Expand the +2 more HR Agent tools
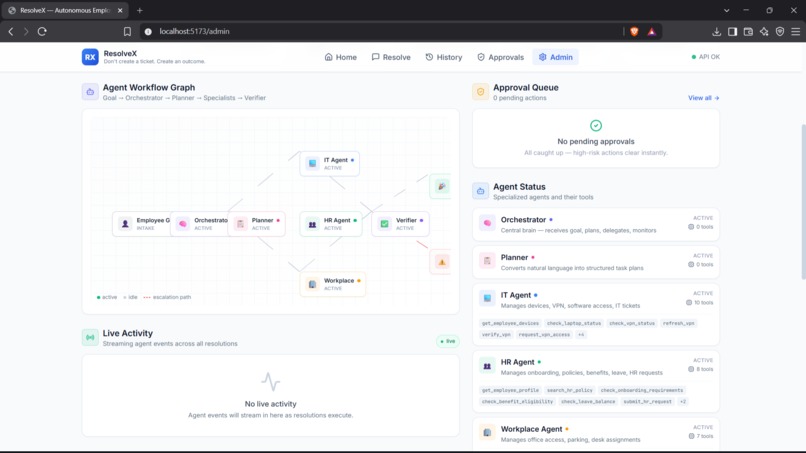Viewport: 806px width, 453px height. tap(683, 402)
